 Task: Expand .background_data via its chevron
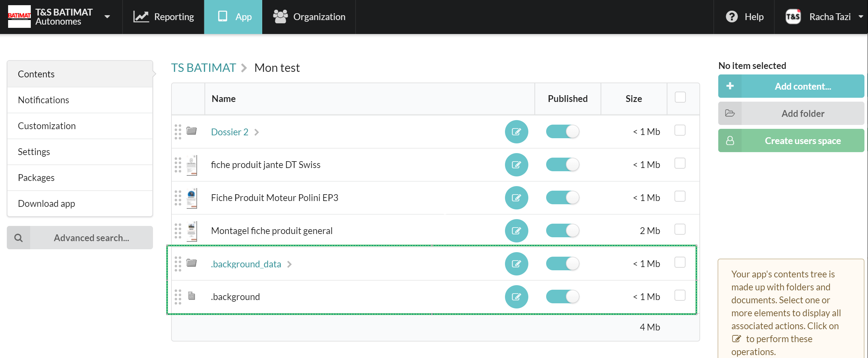tap(289, 264)
